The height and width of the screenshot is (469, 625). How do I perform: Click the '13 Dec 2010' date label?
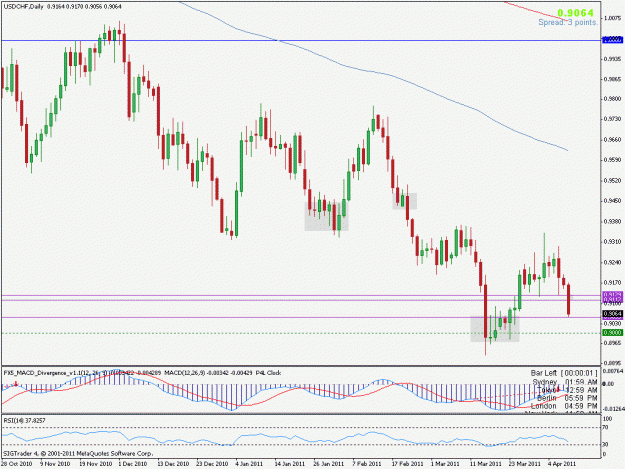point(173,464)
